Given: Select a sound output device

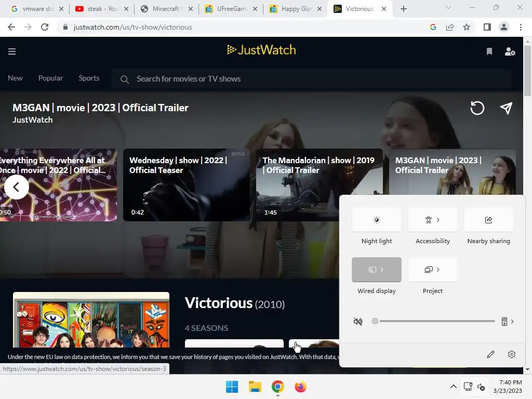Looking at the screenshot, I should point(507,321).
